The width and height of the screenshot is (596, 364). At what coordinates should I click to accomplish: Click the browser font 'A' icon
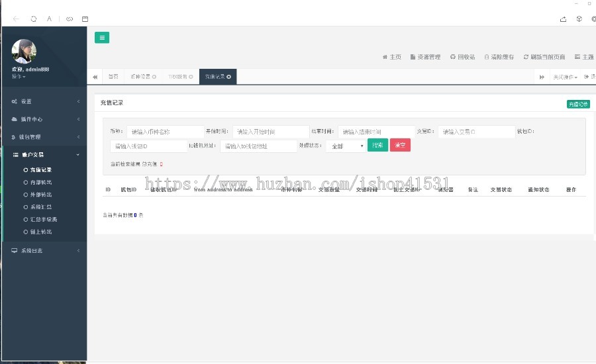click(49, 19)
